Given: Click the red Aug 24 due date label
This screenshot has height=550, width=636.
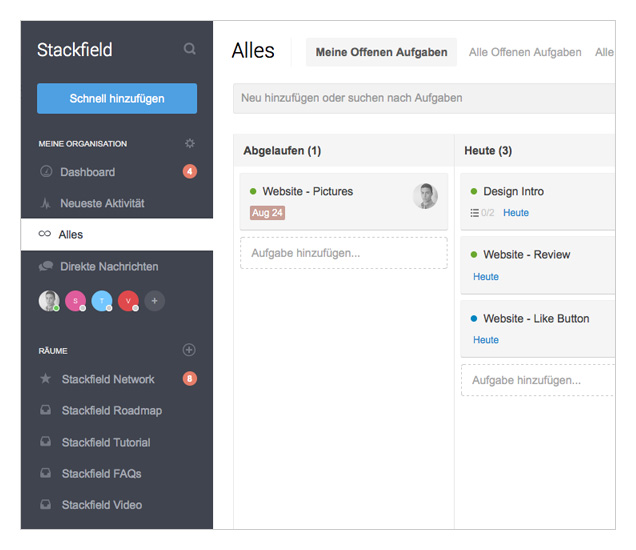Looking at the screenshot, I should [x=267, y=213].
